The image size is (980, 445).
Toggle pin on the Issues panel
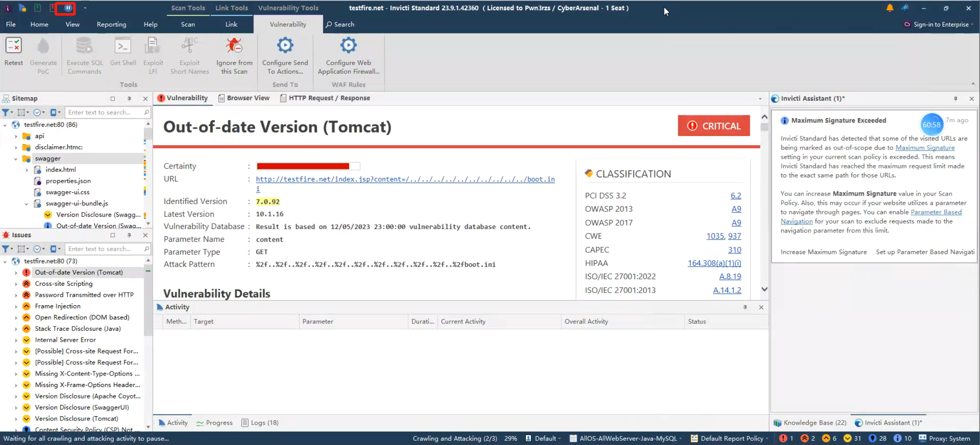pos(129,235)
